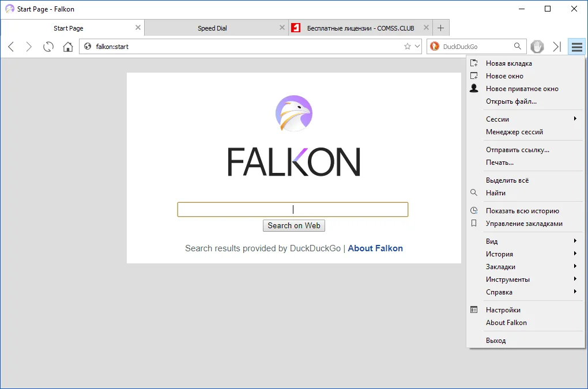
Task: Click the Falkon bird logo image
Action: click(x=294, y=113)
